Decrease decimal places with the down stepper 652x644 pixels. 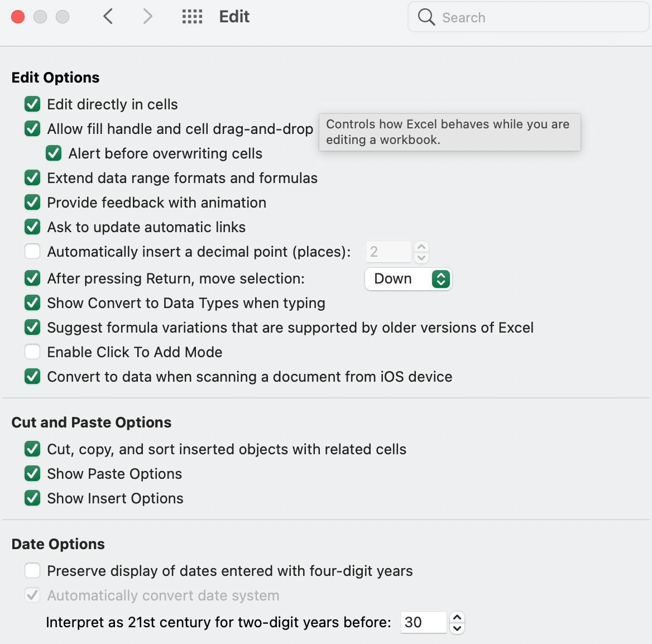click(421, 257)
